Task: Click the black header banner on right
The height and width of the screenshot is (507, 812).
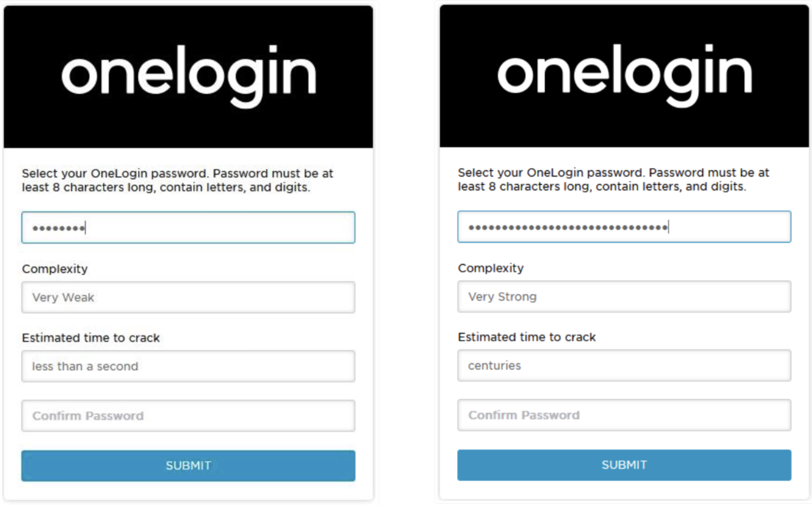Action: point(624,76)
